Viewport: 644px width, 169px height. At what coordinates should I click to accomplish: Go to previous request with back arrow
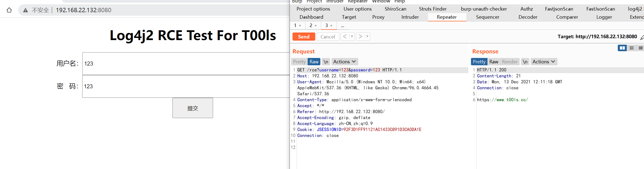pos(345,37)
